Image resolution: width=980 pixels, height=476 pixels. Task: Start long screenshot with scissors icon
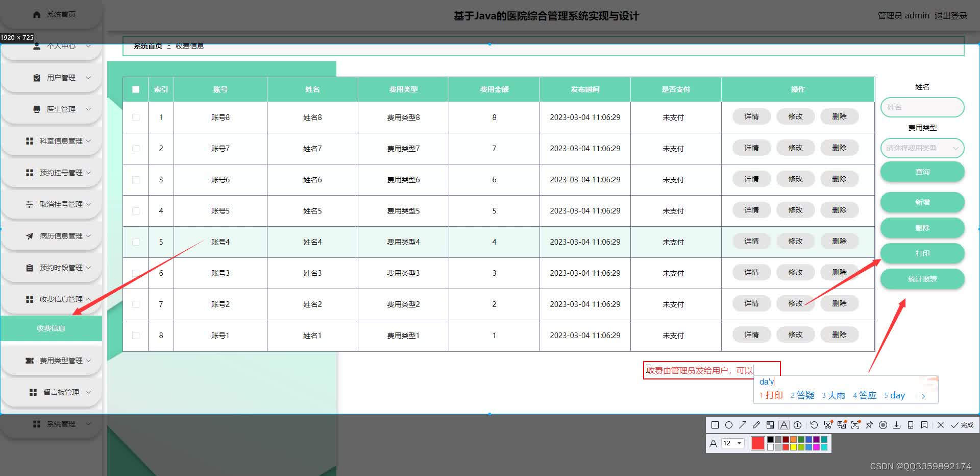tap(828, 425)
